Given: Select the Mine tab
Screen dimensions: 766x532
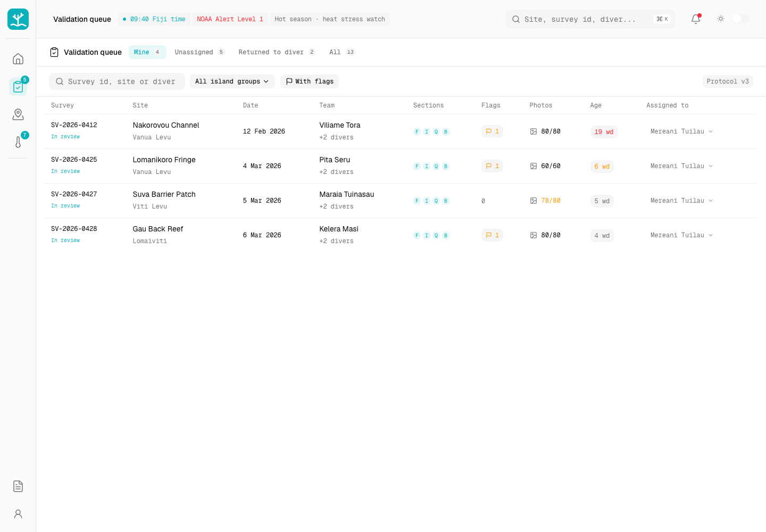Looking at the screenshot, I should 147,52.
